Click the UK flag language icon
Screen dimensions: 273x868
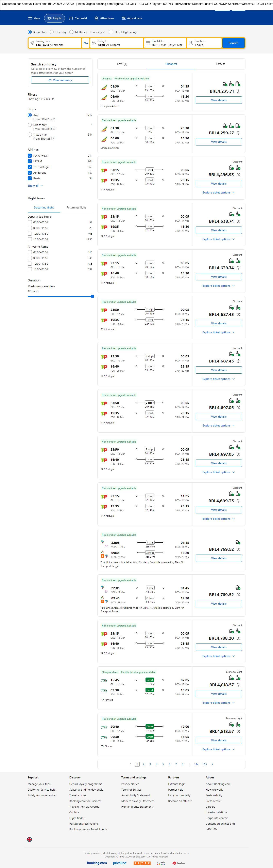click(29, 839)
